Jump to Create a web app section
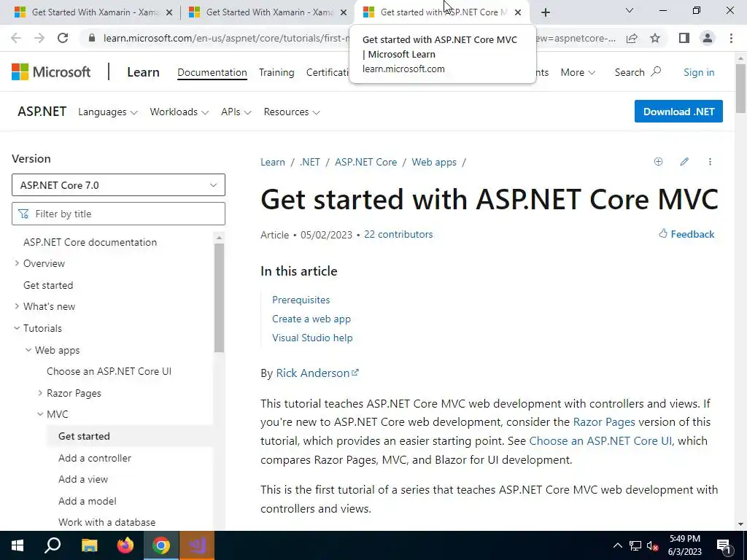Viewport: 747px width, 560px height. 311,319
